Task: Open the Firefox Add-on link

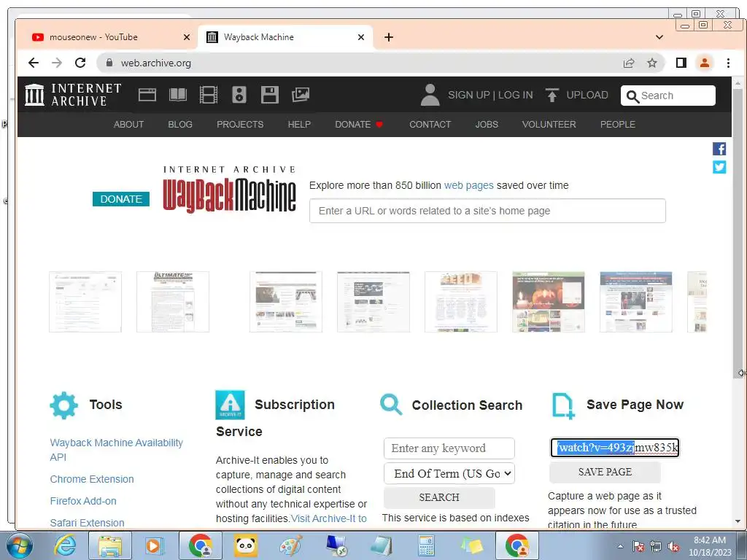Action: [x=83, y=501]
